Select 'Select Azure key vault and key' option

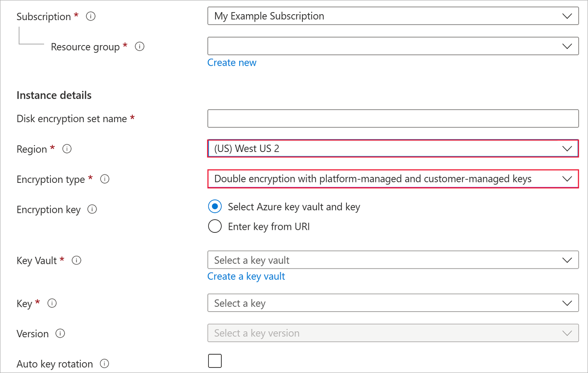click(x=215, y=207)
